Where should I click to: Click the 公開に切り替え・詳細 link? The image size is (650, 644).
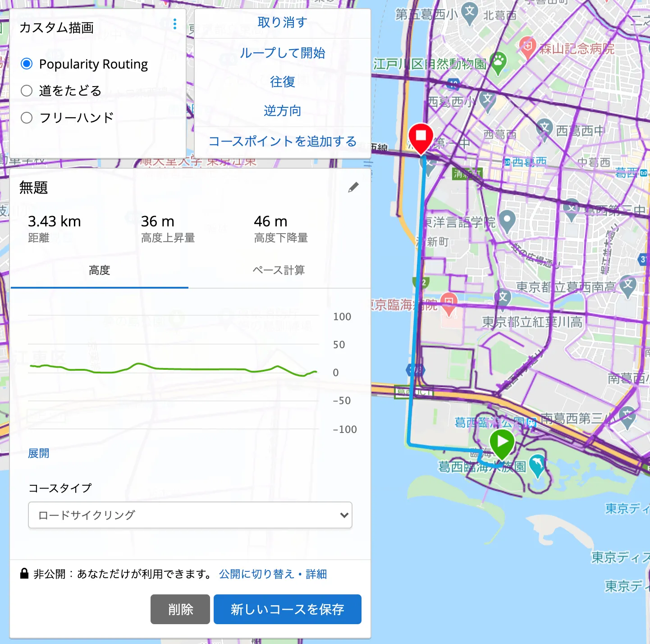tap(273, 574)
